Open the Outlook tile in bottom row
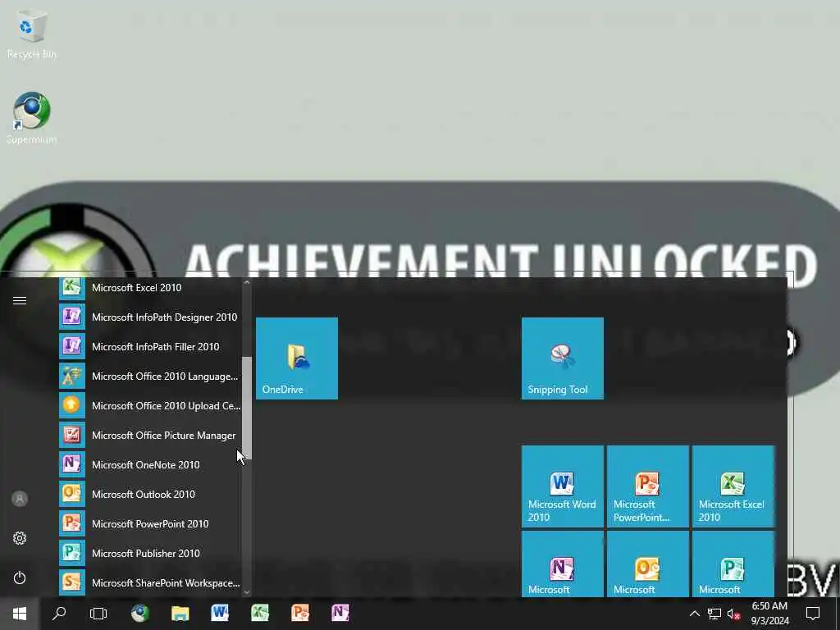The height and width of the screenshot is (630, 840). [648, 564]
